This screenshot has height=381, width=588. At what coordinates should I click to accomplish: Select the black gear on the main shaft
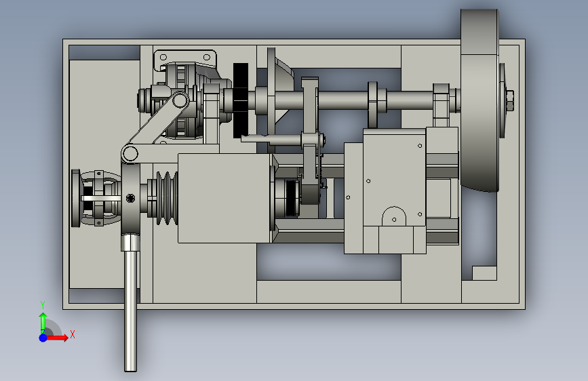tap(241, 100)
